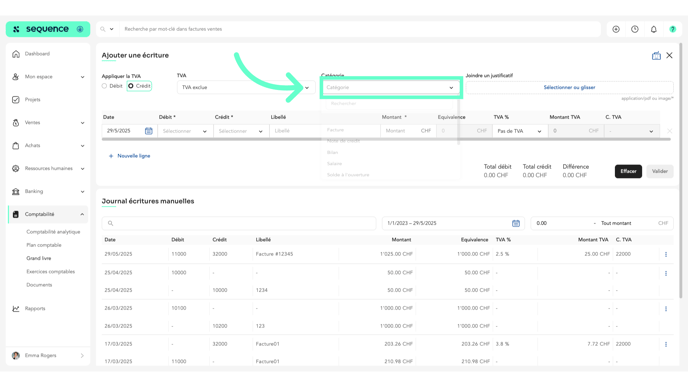This screenshot has height=387, width=688.
Task: Open Documents submenu
Action: tap(39, 285)
